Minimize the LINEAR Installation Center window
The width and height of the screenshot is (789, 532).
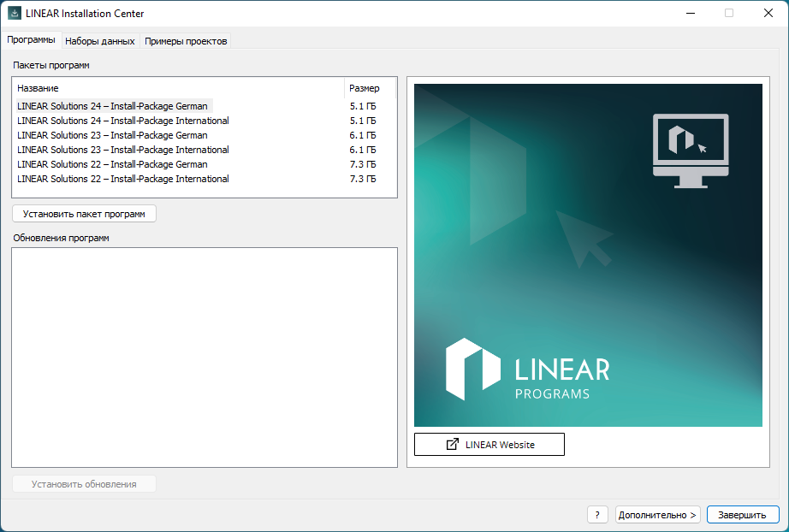[x=691, y=13]
